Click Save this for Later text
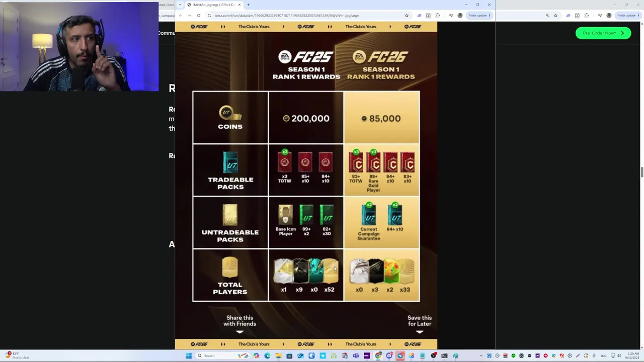Image resolution: width=644 pixels, height=362 pixels. tap(420, 321)
